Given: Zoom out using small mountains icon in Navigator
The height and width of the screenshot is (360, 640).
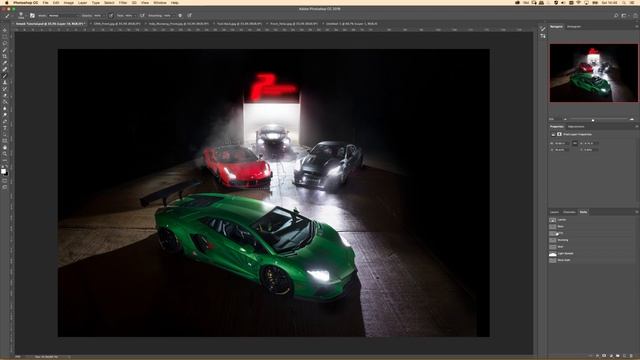Looking at the screenshot, I should pos(565,119).
